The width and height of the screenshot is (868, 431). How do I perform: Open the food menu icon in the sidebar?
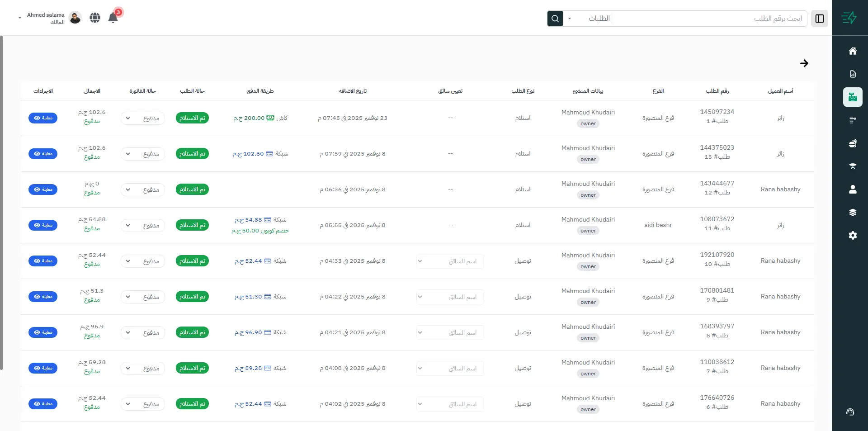tap(853, 143)
